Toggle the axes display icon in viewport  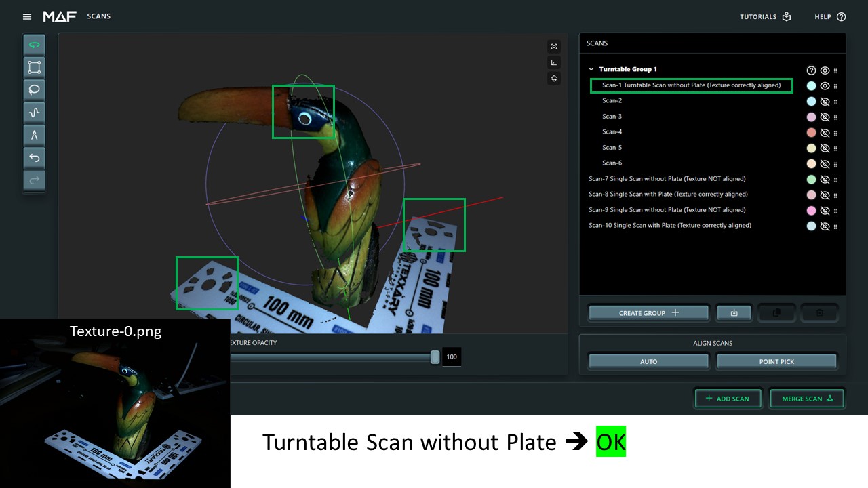click(x=554, y=62)
